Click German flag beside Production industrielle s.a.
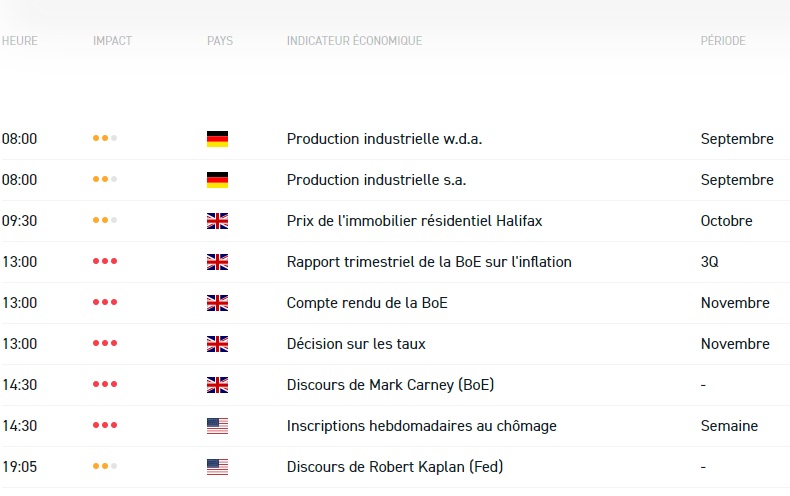Screen dimensions: 790x496 [x=217, y=180]
